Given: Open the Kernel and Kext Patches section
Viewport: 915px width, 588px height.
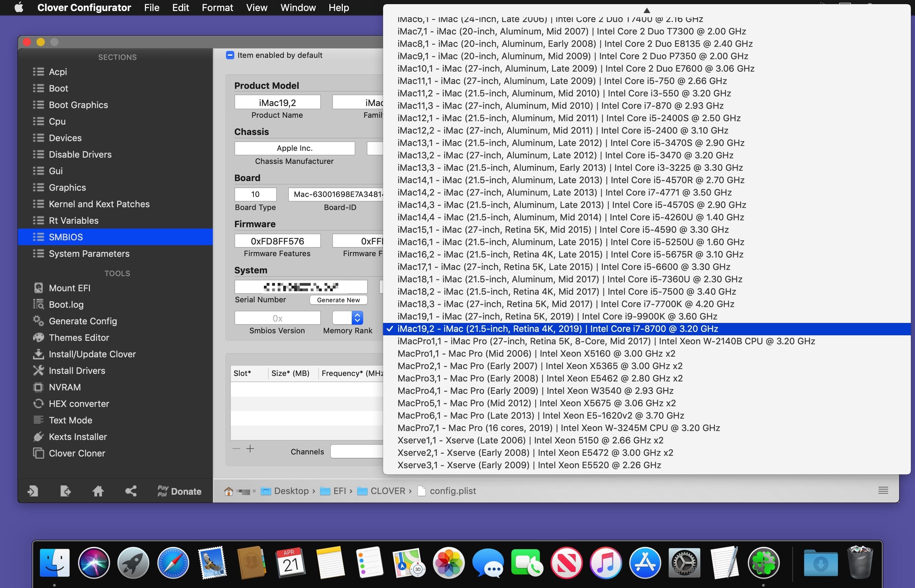Looking at the screenshot, I should point(115,204).
